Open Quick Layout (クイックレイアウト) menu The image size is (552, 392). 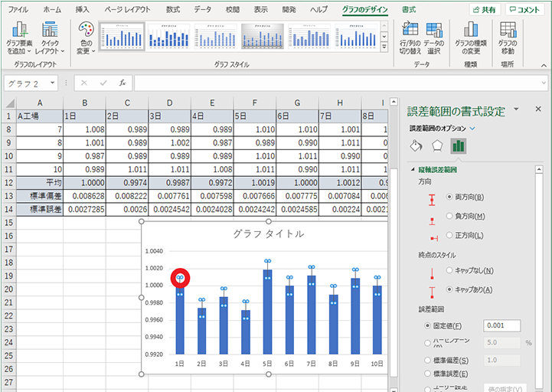[x=50, y=38]
